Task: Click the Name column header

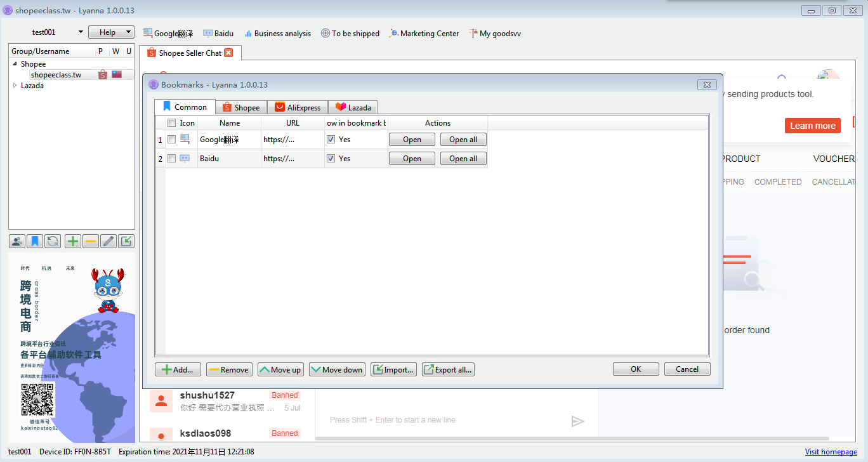Action: [230, 123]
